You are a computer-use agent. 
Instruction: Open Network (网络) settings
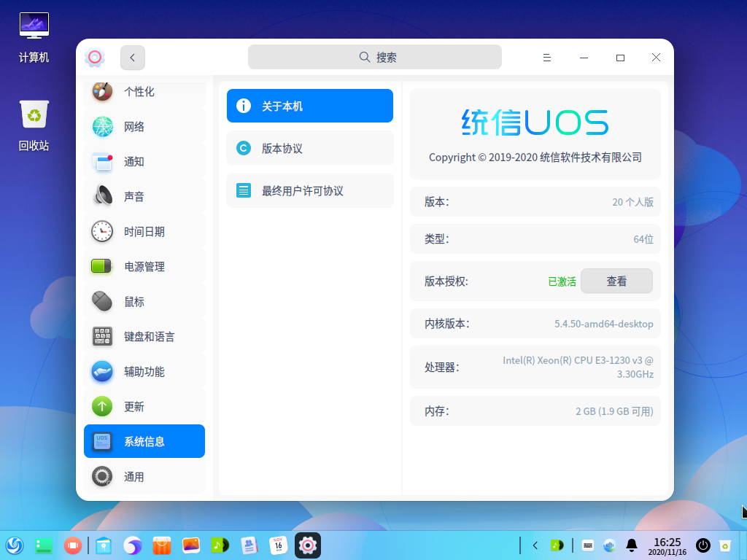[144, 127]
